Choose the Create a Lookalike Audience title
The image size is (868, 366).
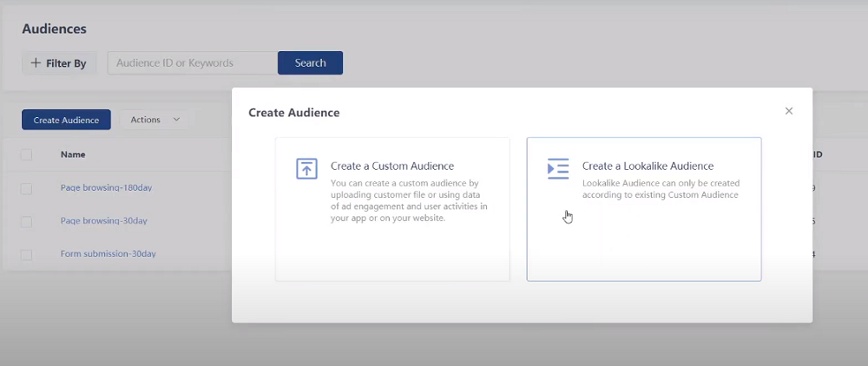pyautogui.click(x=648, y=166)
